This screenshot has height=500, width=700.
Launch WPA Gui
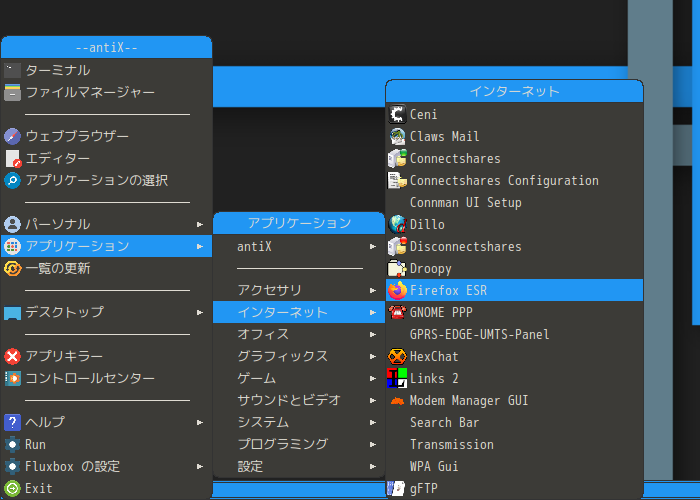[x=514, y=467]
